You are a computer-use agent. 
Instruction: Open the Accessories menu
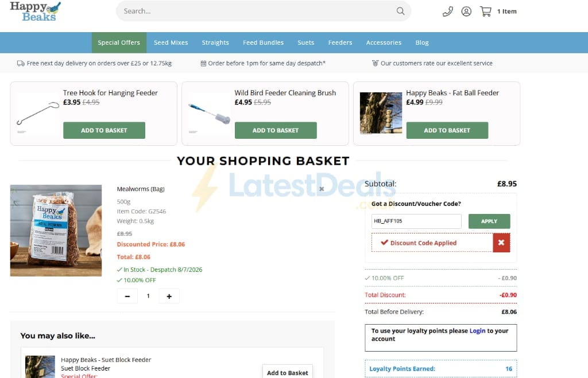point(384,42)
